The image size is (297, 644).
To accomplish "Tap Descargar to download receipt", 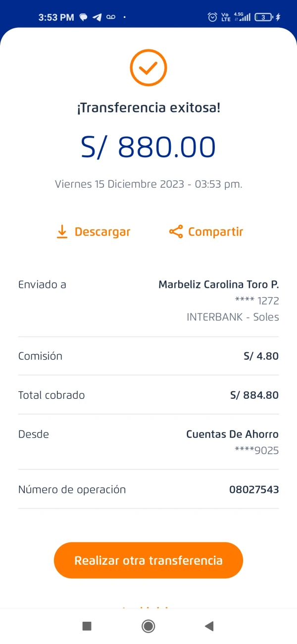I will tap(102, 232).
